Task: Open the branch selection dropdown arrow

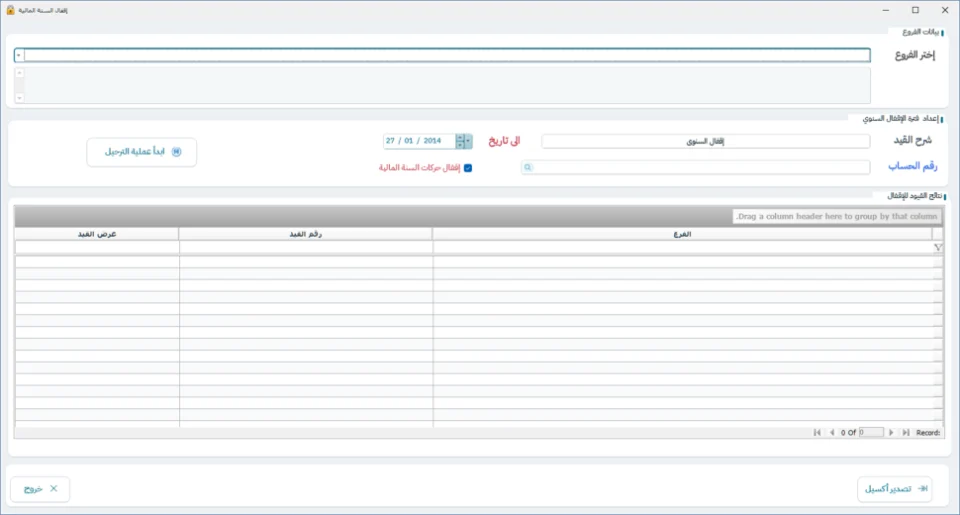Action: [x=19, y=55]
